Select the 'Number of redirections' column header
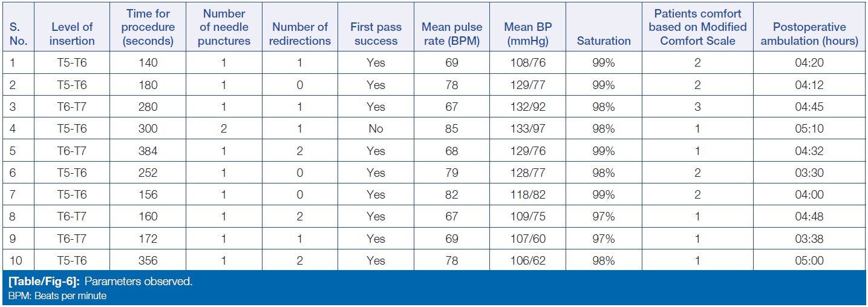The height and width of the screenshot is (307, 868). coord(301,34)
